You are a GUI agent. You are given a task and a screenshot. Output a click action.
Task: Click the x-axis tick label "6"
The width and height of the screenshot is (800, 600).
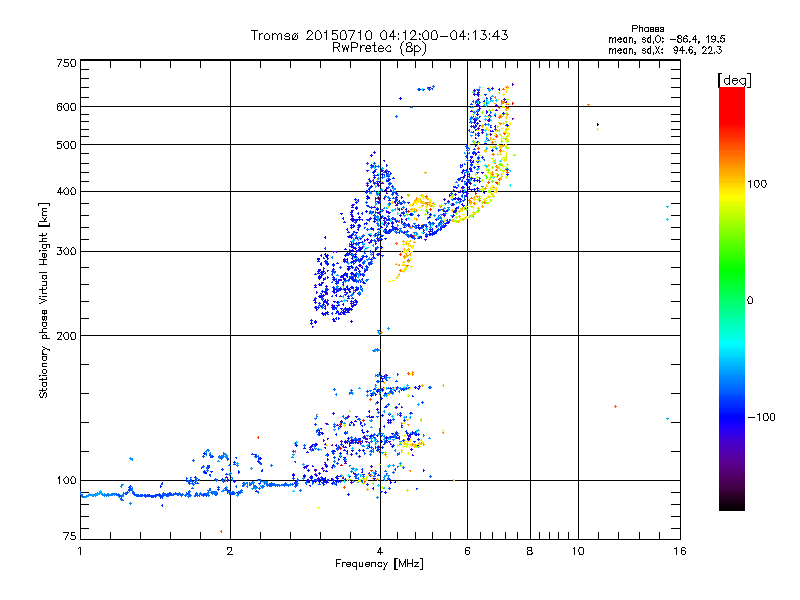467,551
